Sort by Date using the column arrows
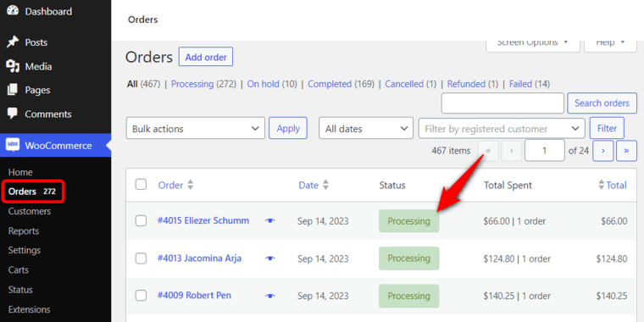This screenshot has width=644, height=322. point(325,186)
